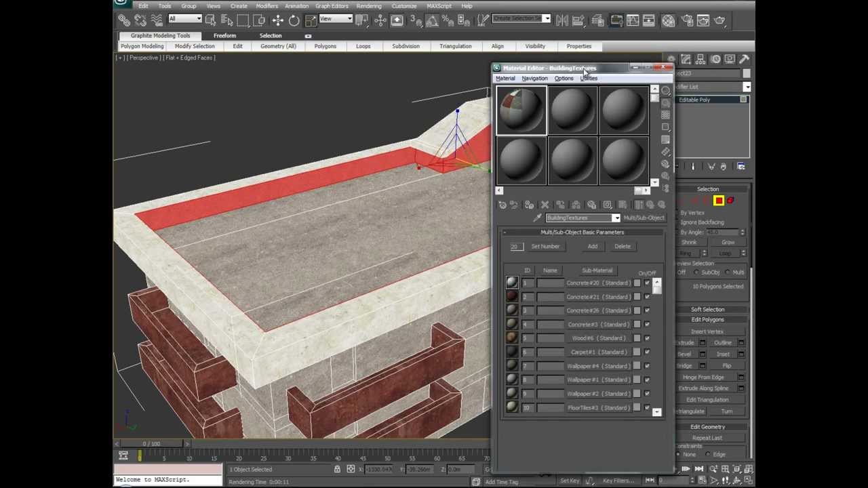Select the Polygon sub-object level icon
The image size is (868, 488).
[719, 201]
